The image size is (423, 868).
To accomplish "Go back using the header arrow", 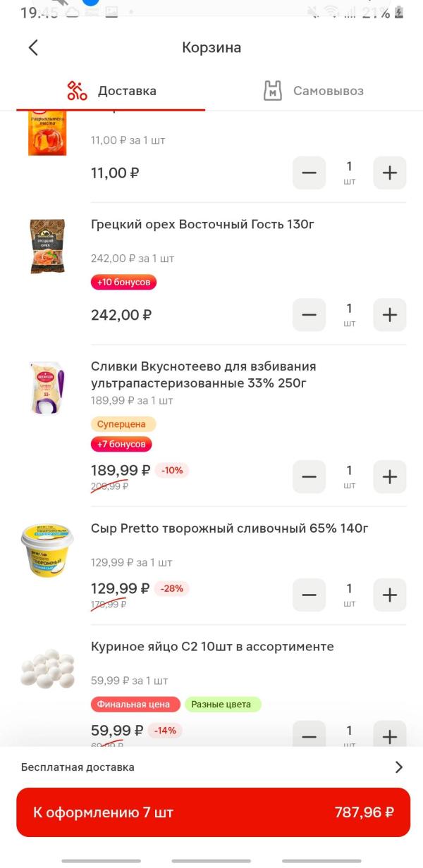I will click(33, 48).
